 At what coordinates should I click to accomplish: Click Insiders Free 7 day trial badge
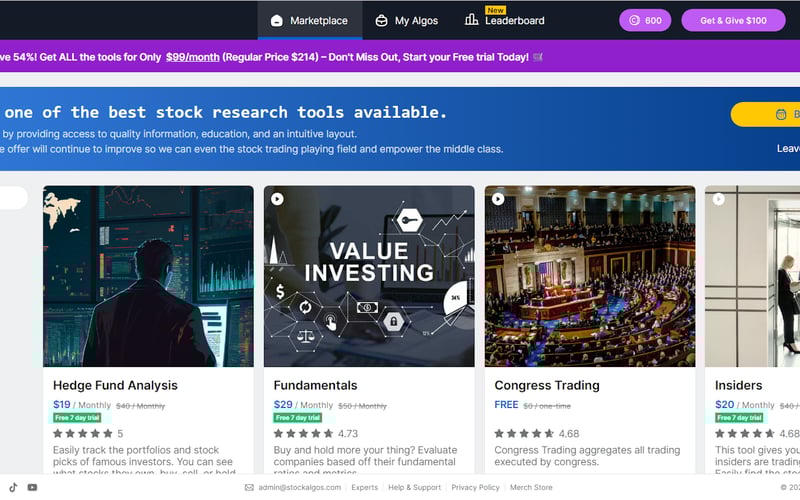(739, 418)
